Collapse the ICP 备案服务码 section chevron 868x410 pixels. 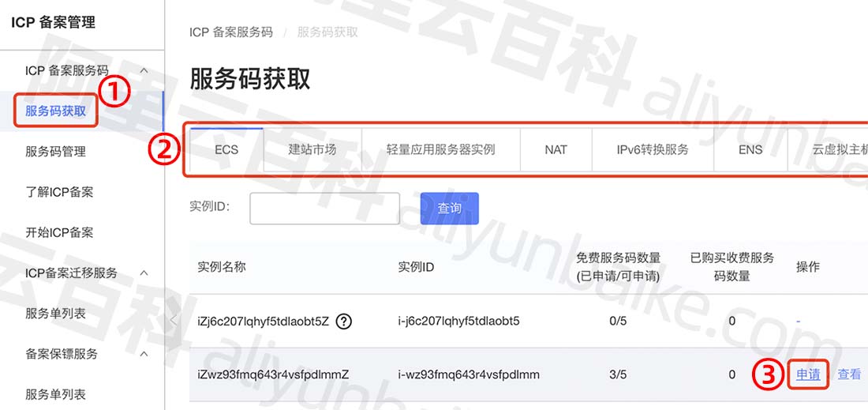[x=144, y=70]
